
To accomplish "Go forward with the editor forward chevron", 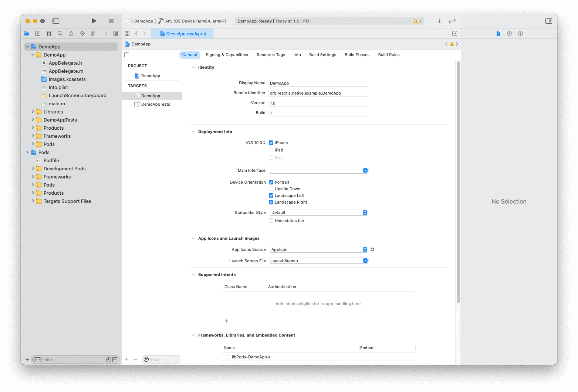I will (145, 34).
